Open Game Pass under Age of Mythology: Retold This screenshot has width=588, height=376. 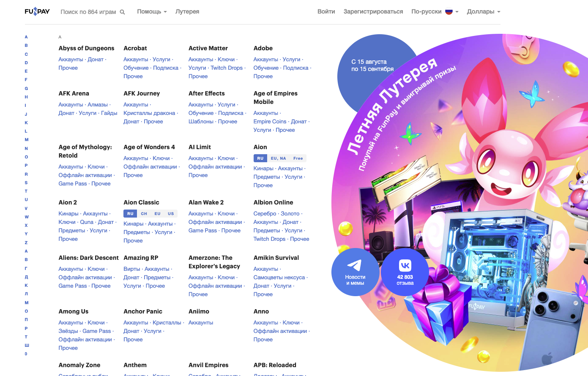(x=73, y=184)
